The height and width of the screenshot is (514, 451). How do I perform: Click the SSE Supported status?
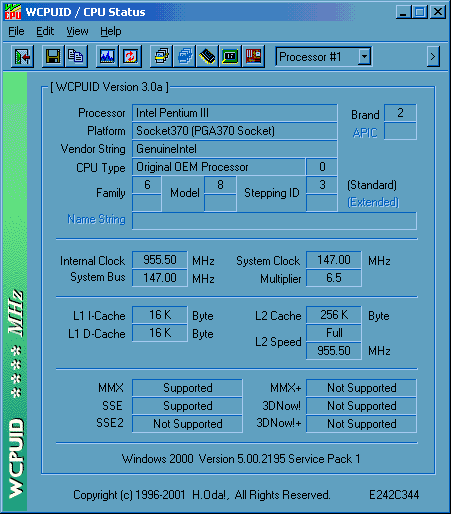click(x=187, y=406)
